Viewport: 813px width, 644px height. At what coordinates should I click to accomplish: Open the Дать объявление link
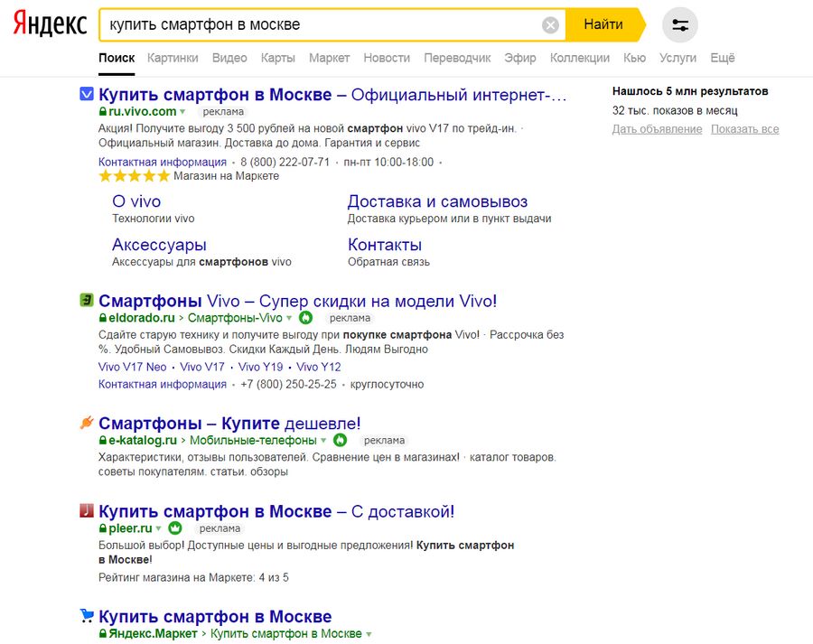pyautogui.click(x=657, y=129)
